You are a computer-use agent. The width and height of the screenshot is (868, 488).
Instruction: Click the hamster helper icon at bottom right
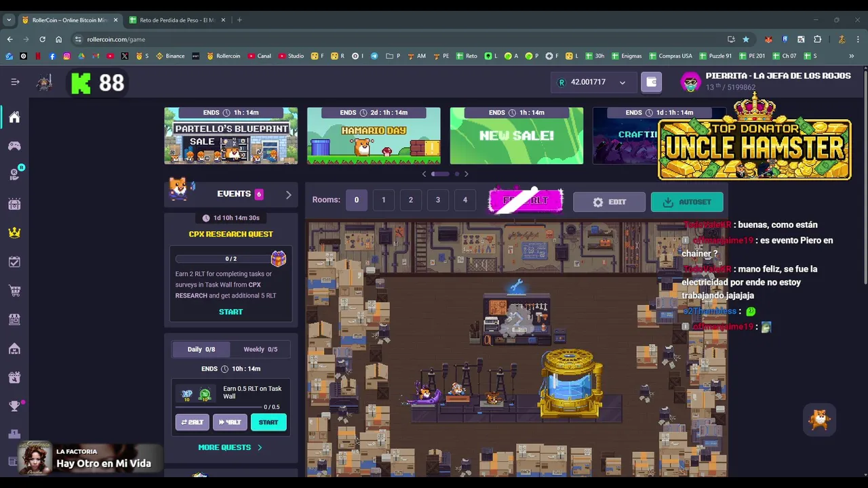click(820, 420)
